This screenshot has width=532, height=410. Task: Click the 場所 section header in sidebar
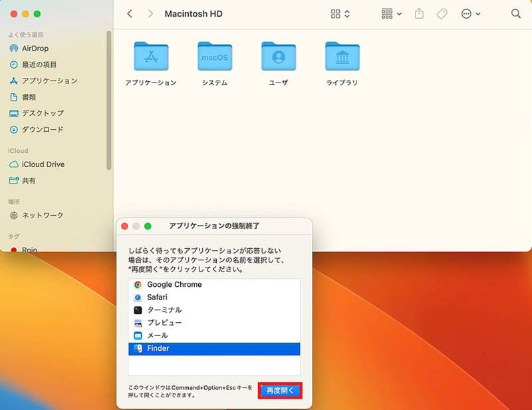pyautogui.click(x=14, y=202)
